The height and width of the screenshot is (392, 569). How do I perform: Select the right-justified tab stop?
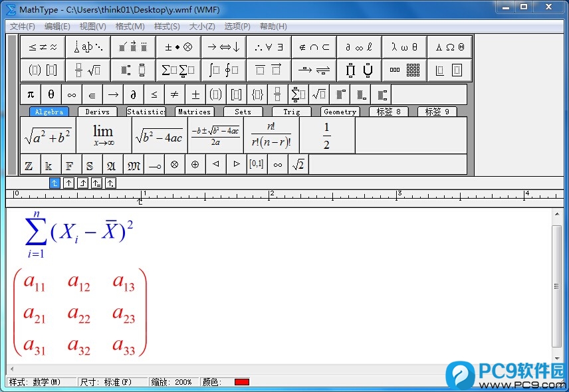pos(82,183)
